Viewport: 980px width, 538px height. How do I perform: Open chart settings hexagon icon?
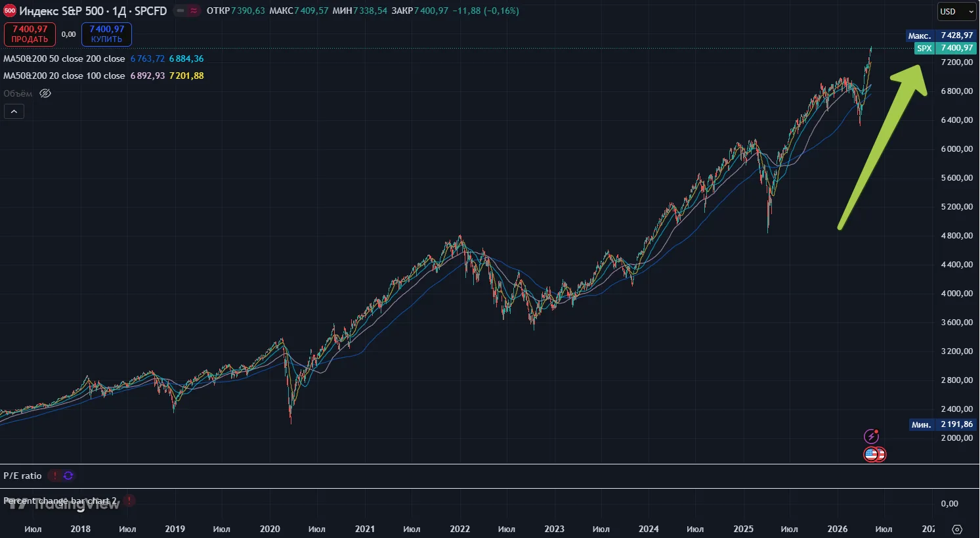click(957, 529)
